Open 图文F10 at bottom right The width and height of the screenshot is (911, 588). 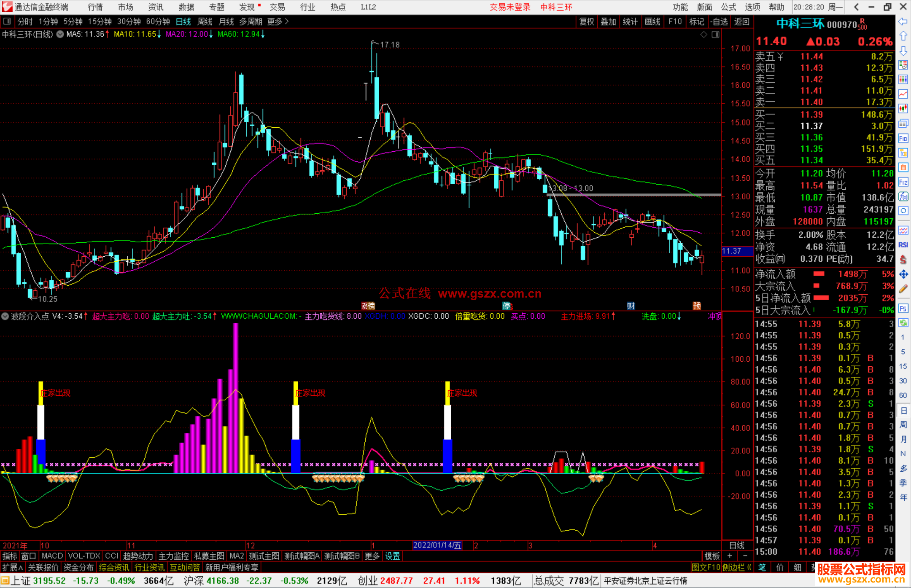click(706, 567)
